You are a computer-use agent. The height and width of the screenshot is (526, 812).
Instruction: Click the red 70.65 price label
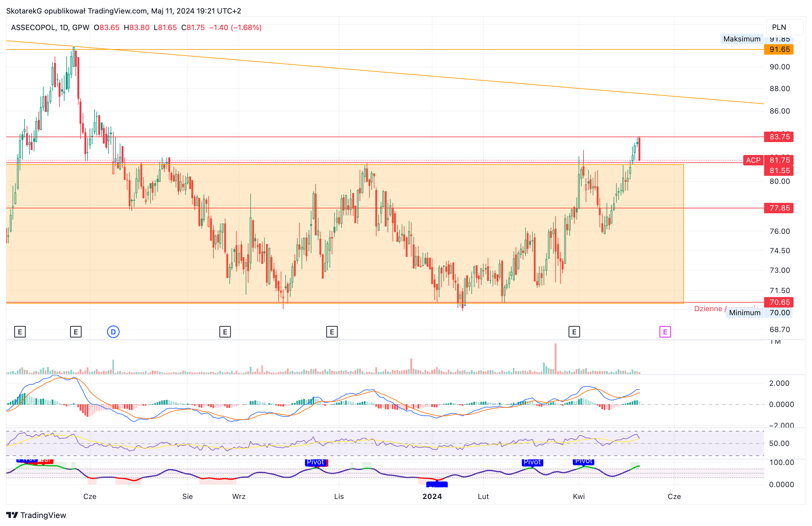[779, 302]
